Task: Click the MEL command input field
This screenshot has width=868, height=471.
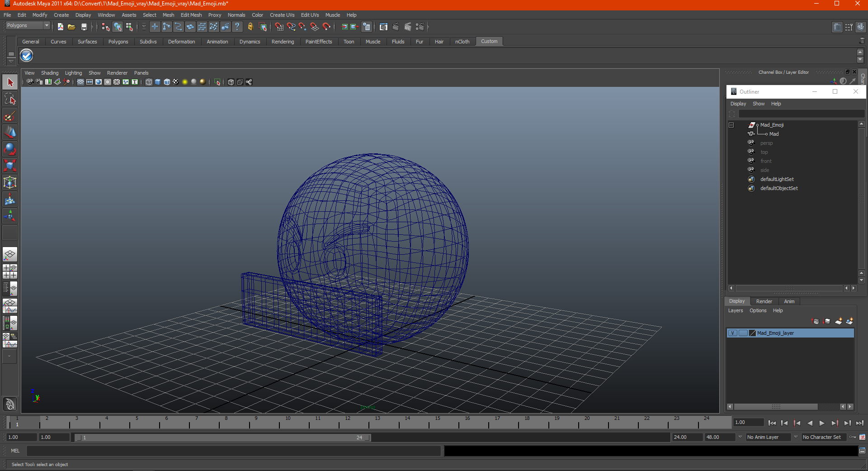Action: [233, 451]
